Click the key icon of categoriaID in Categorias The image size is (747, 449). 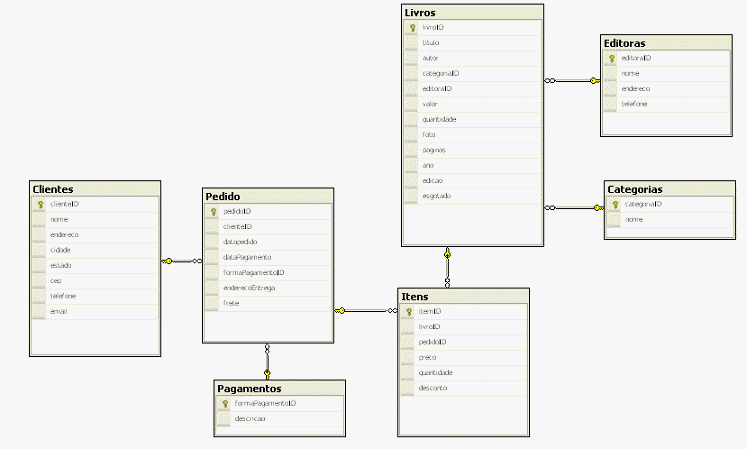615,204
